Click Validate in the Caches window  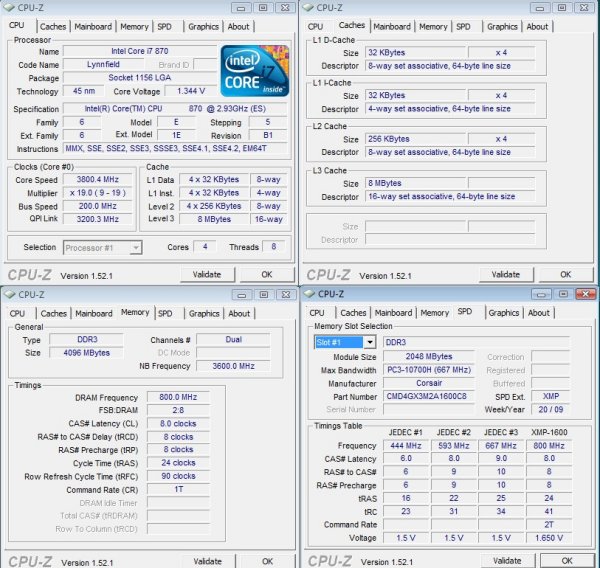[506, 274]
